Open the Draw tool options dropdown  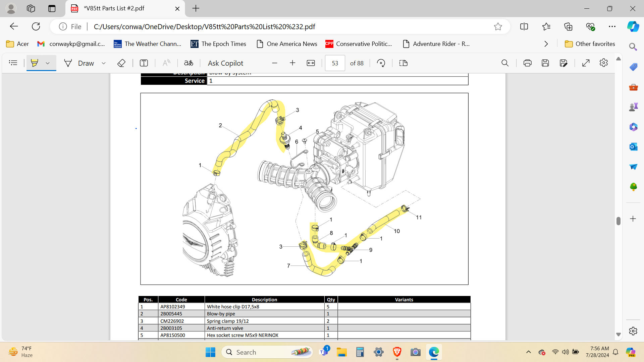(104, 63)
